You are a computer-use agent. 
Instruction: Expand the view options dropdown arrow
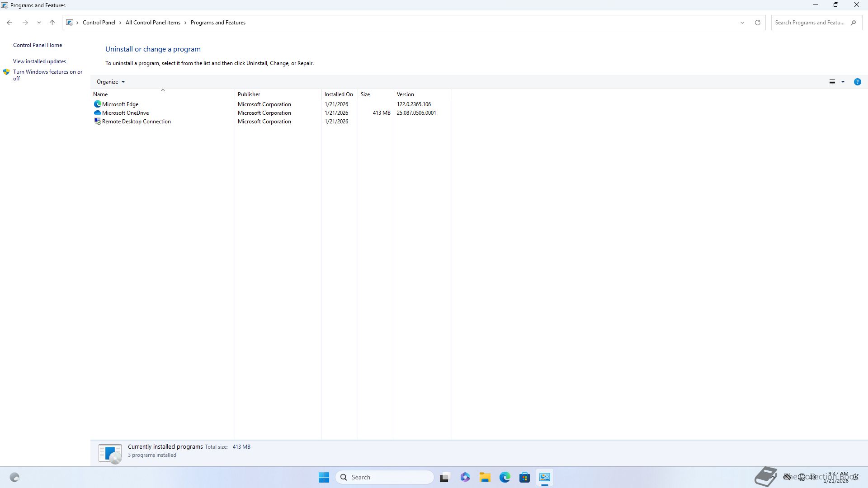click(x=843, y=82)
